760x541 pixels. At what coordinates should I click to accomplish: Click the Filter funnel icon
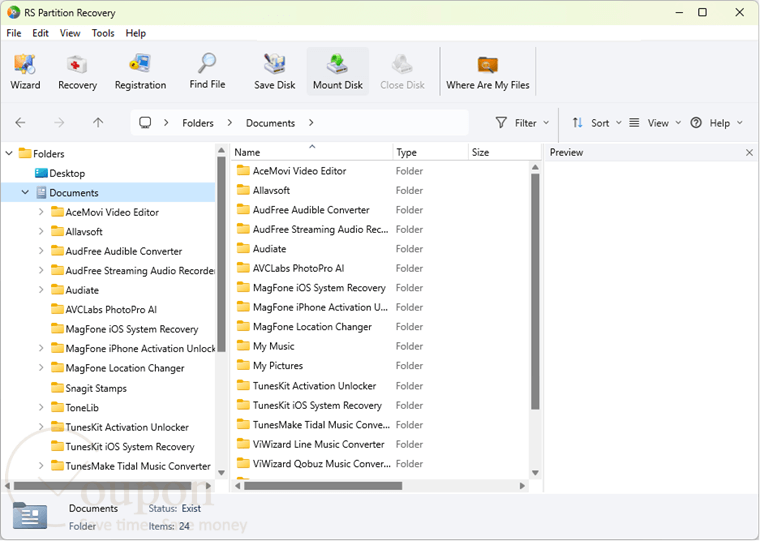pyautogui.click(x=501, y=123)
